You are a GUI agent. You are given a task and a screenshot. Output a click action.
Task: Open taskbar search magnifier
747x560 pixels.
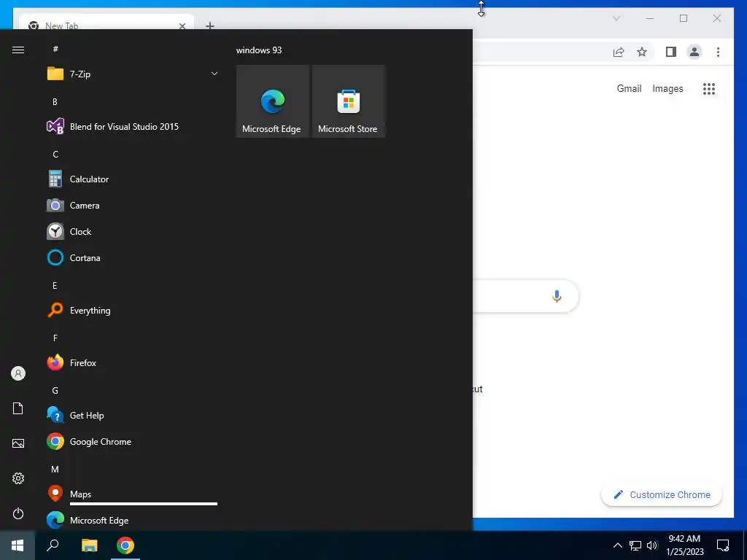pos(53,545)
